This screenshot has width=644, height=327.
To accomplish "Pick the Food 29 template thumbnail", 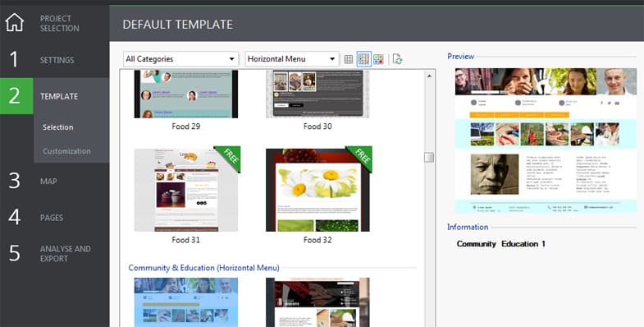I will (x=186, y=94).
